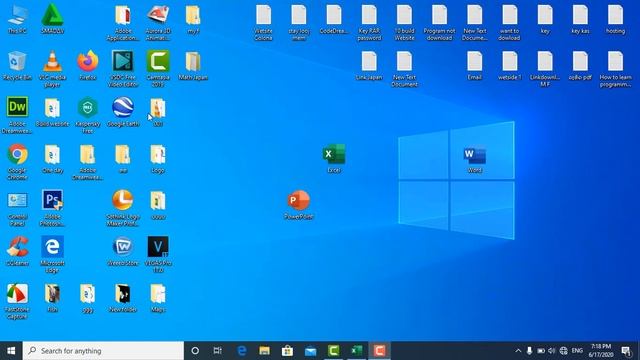Screen dimensions: 640x360
Task: Select the Camtasia 2019 desktop shortcut
Action: click(158, 69)
